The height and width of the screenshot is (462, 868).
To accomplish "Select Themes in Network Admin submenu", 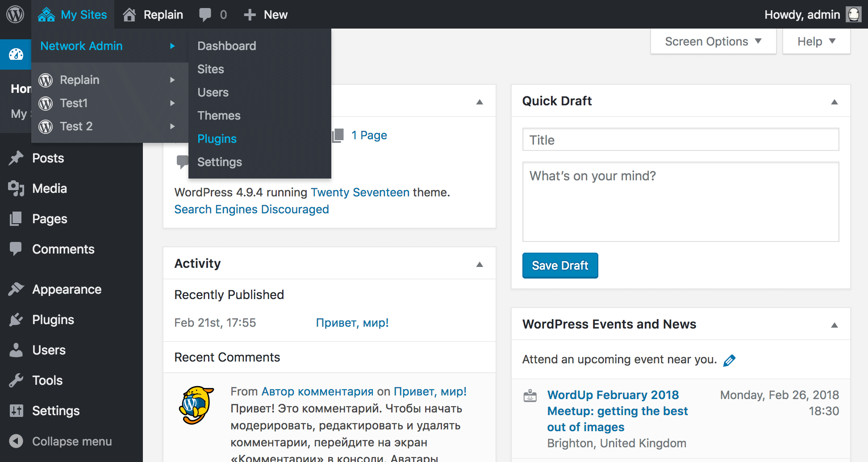I will pos(219,116).
